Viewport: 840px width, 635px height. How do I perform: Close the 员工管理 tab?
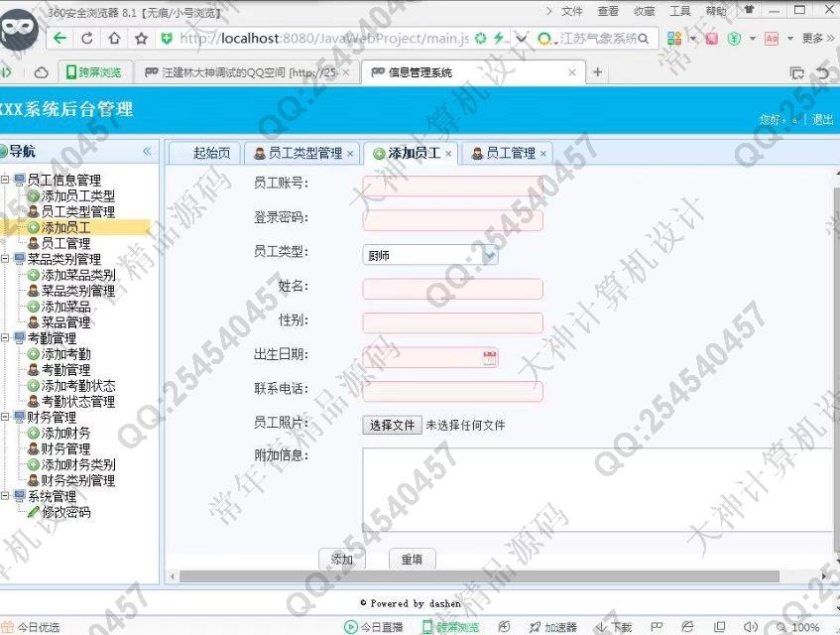543,154
